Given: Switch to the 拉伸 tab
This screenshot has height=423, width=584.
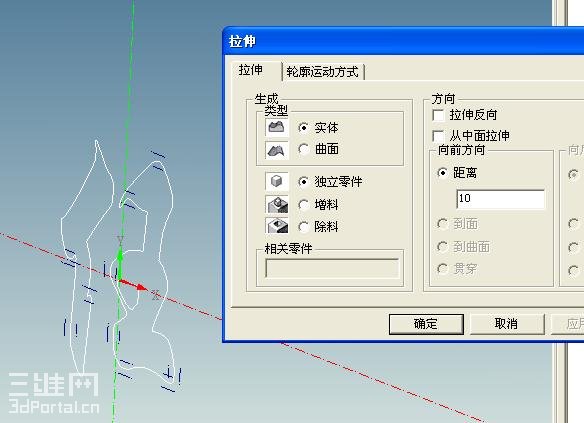Looking at the screenshot, I should pyautogui.click(x=256, y=71).
